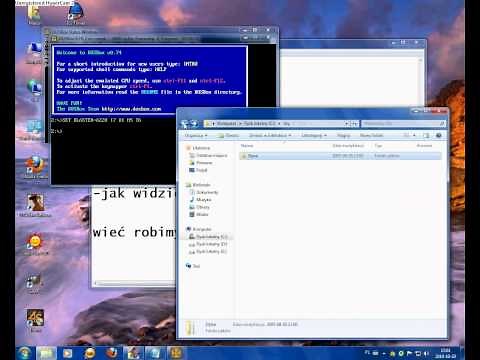Screen dimensions: 480x360
Task: Open the Umieść w bibliotece dropdown
Action: coord(270,135)
